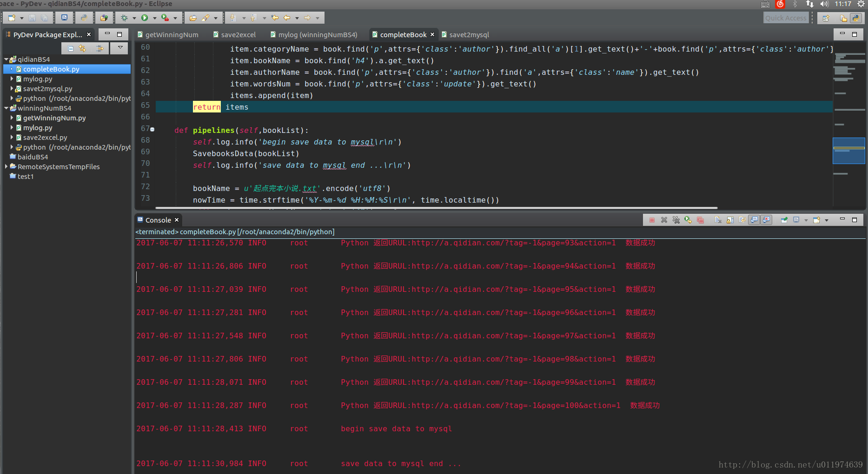Click the Last Edit Location icon
This screenshot has width=868, height=474.
pos(275,18)
